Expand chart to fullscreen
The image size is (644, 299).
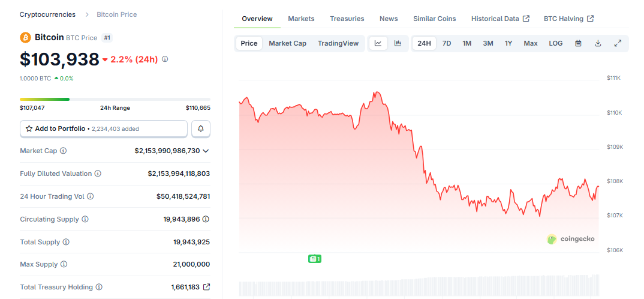(x=618, y=43)
